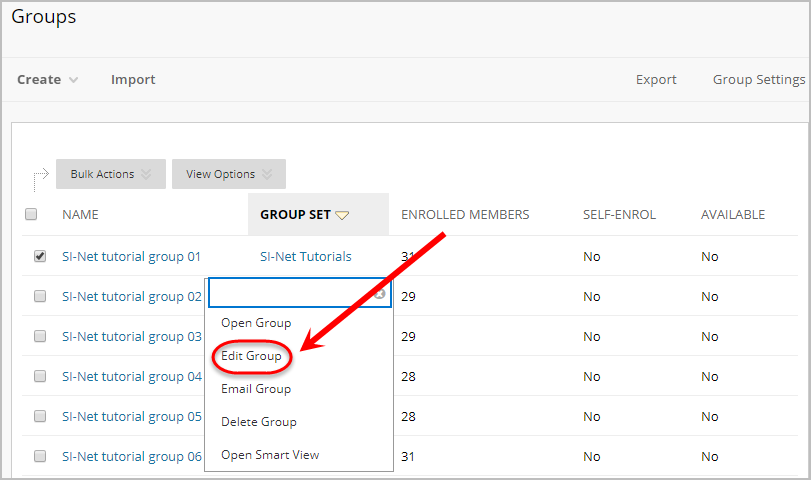Open the Create dropdown menu
The width and height of the screenshot is (811, 480).
point(48,80)
